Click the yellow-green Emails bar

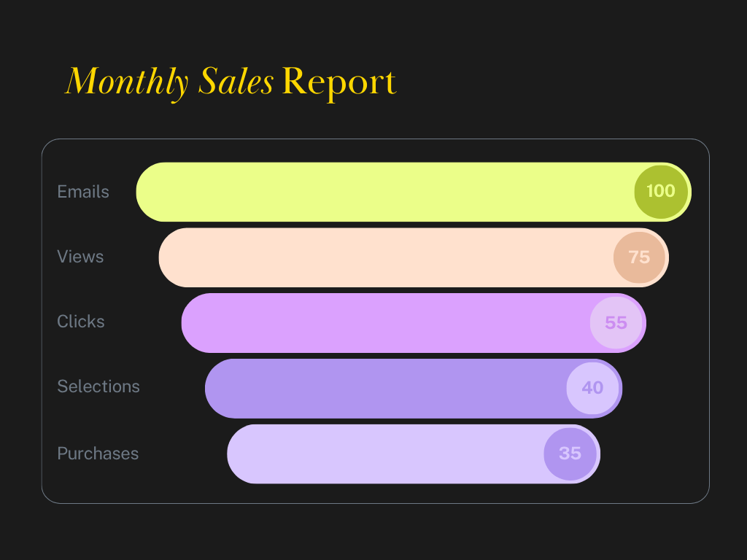coord(379,192)
